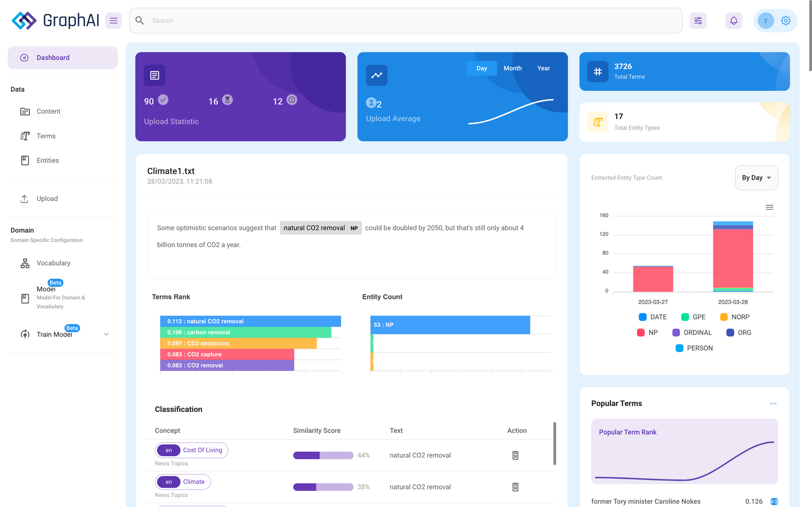Click the Total Terms hash icon
Screen dimensions: 812x507
pyautogui.click(x=598, y=71)
